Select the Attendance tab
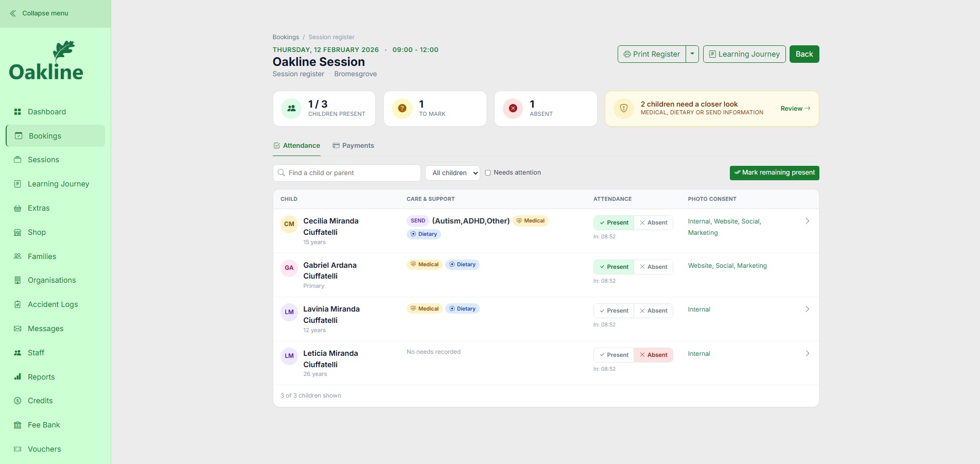 coord(296,146)
